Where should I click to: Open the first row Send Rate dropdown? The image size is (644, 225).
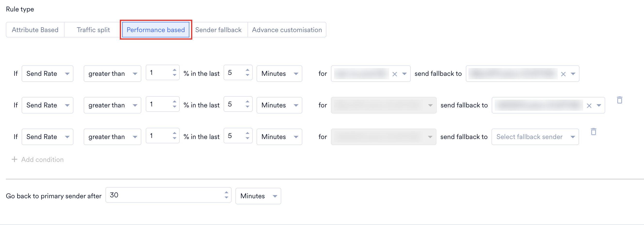(x=48, y=74)
